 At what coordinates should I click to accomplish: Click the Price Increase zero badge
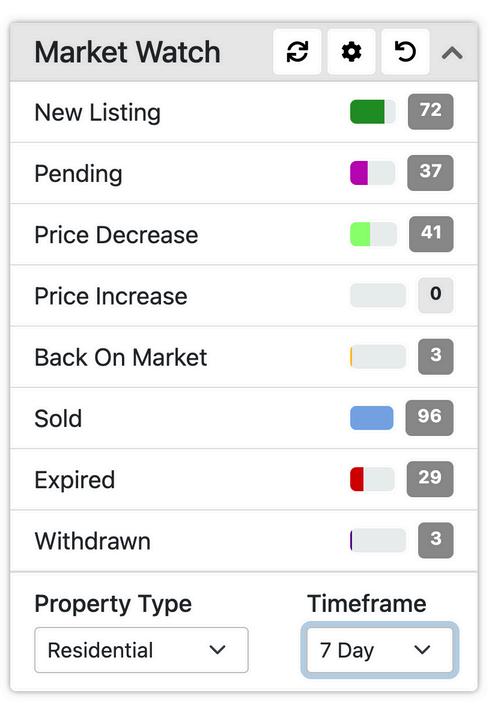(x=436, y=295)
